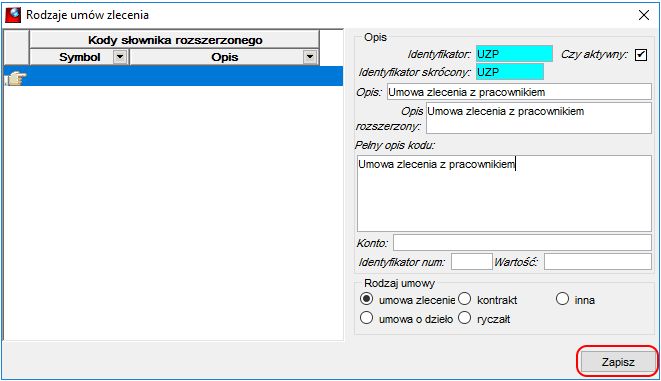The width and height of the screenshot is (661, 381).
Task: Select the kontrakt radio option
Action: (x=465, y=299)
